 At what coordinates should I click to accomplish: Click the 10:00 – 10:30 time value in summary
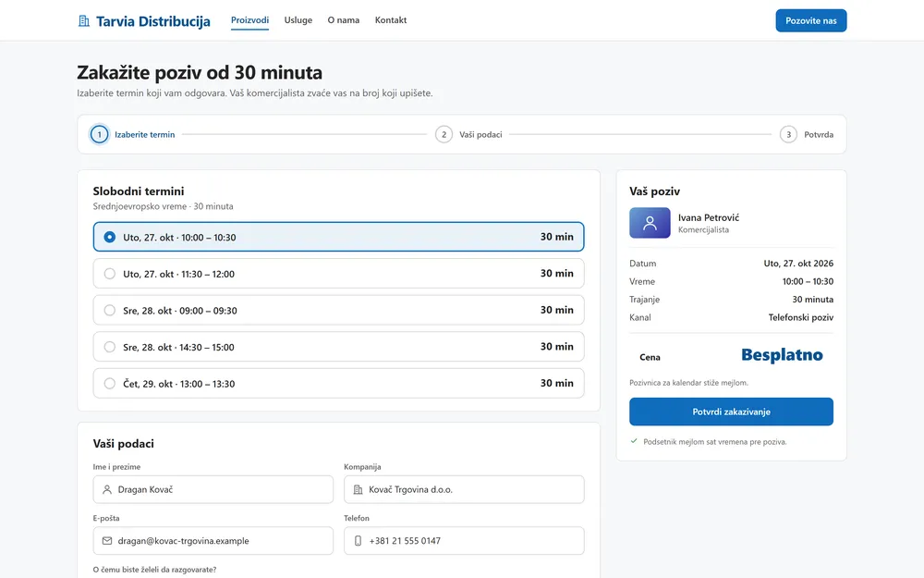coord(808,281)
